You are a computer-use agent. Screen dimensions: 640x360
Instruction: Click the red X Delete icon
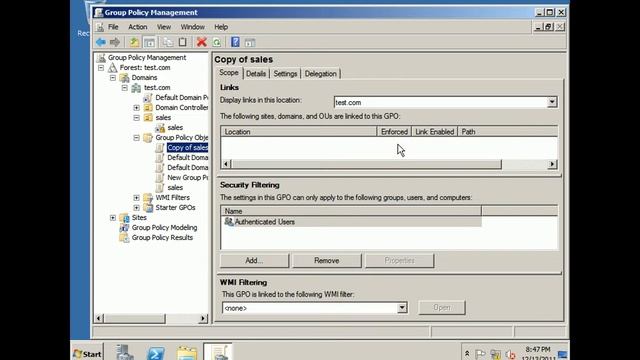[202, 42]
